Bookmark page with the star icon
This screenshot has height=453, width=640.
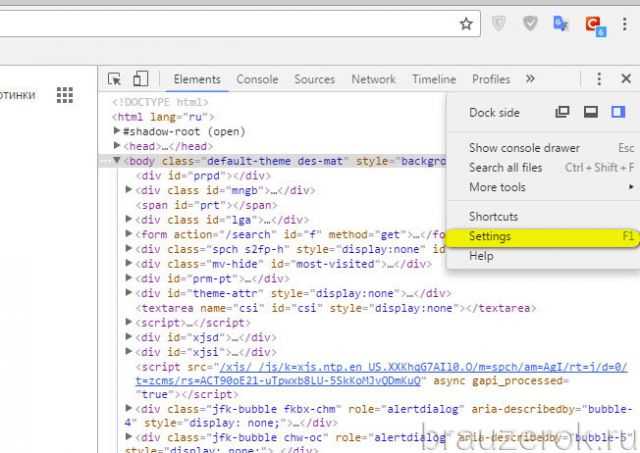coord(466,24)
